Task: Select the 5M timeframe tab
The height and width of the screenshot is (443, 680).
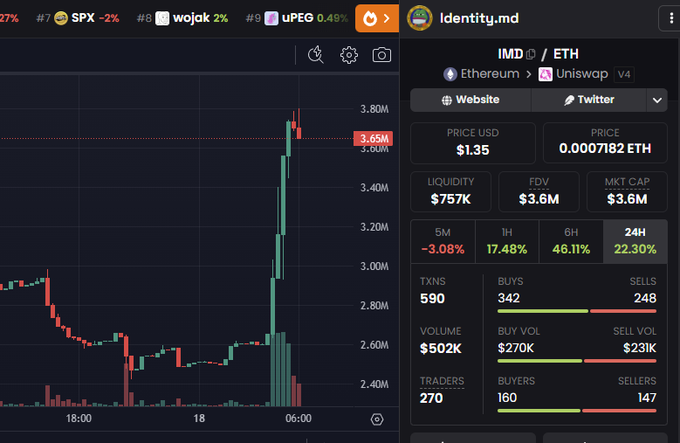Action: click(x=443, y=241)
